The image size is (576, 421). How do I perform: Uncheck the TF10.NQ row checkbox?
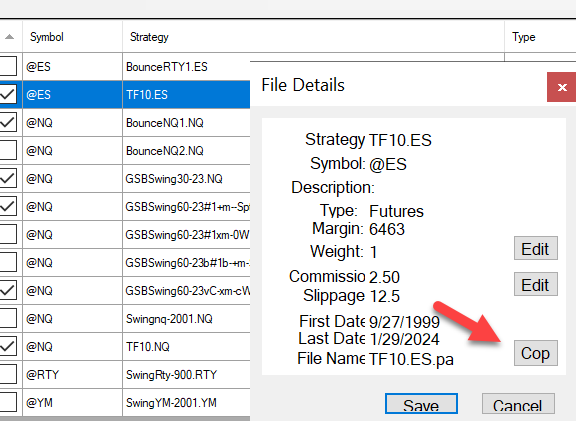click(8, 346)
